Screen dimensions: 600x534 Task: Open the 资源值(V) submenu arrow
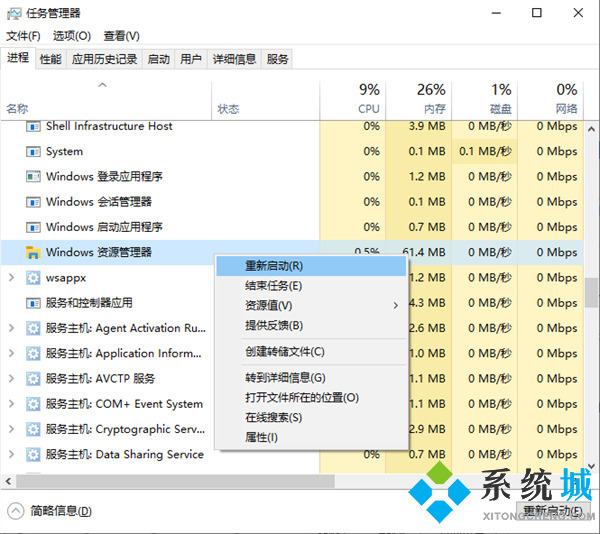[x=396, y=306]
